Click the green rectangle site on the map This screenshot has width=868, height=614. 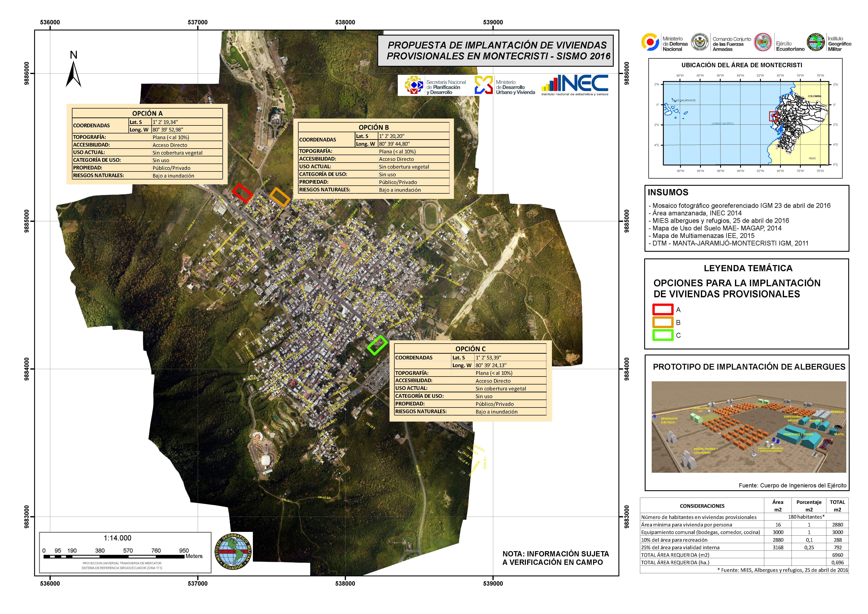click(377, 345)
